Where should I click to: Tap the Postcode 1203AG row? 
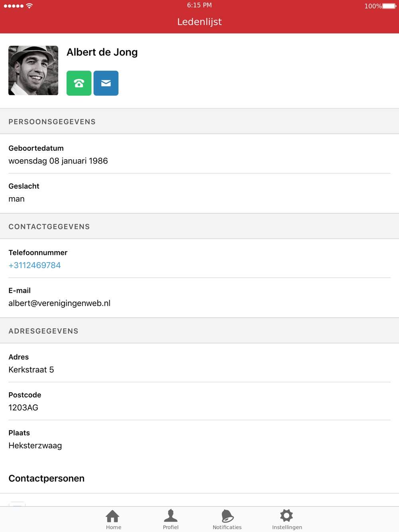[199, 401]
